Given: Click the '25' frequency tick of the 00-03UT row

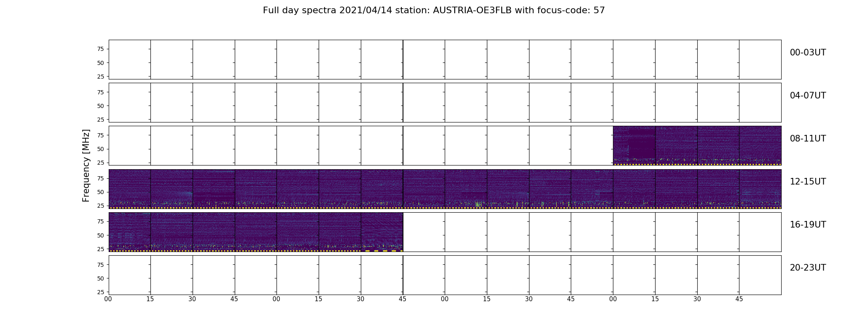Looking at the screenshot, I should pos(100,77).
